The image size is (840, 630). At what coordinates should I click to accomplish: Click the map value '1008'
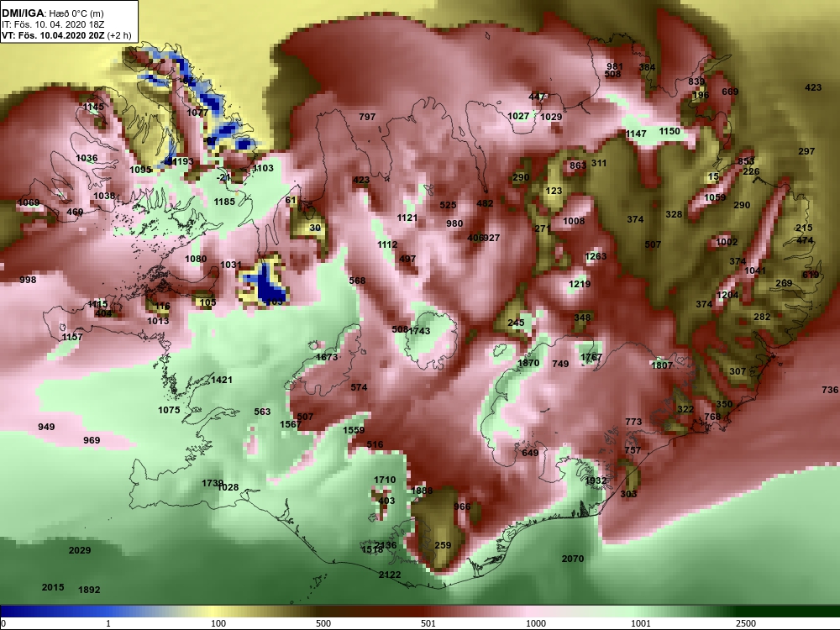[x=574, y=221]
